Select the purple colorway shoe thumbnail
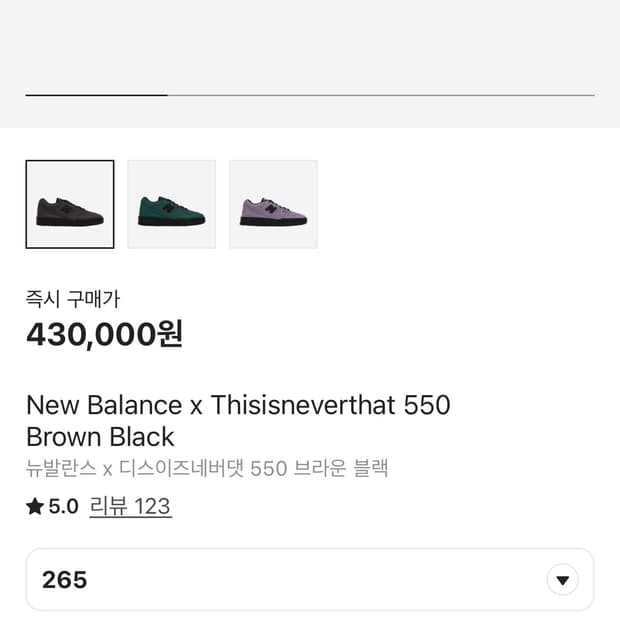This screenshot has width=620, height=620. [x=274, y=204]
